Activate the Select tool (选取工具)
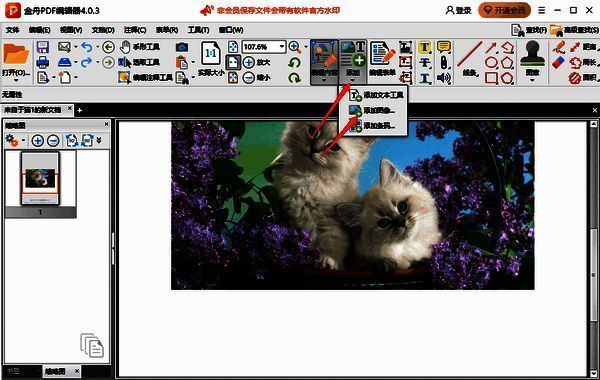The height and width of the screenshot is (380, 600). (139, 62)
